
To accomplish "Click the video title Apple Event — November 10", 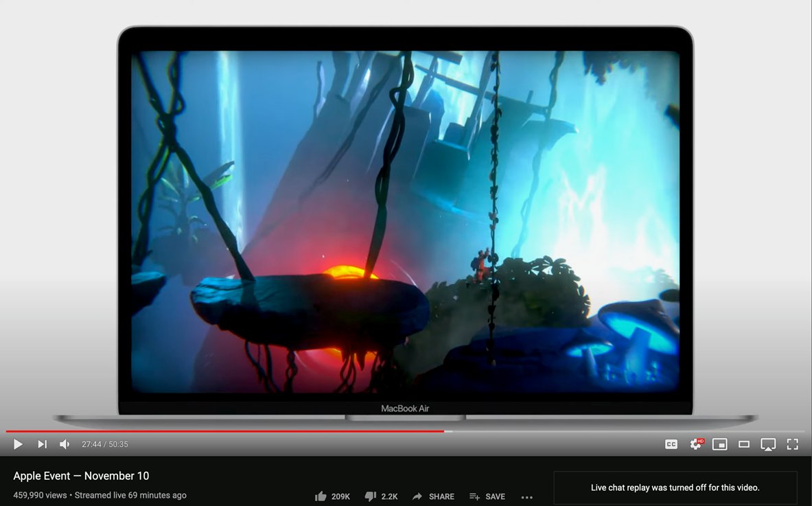I will [81, 475].
